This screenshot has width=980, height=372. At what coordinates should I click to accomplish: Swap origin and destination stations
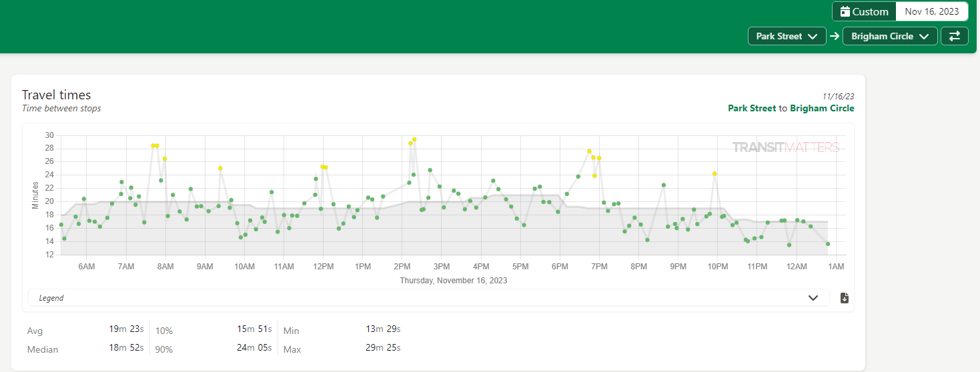pyautogui.click(x=954, y=36)
